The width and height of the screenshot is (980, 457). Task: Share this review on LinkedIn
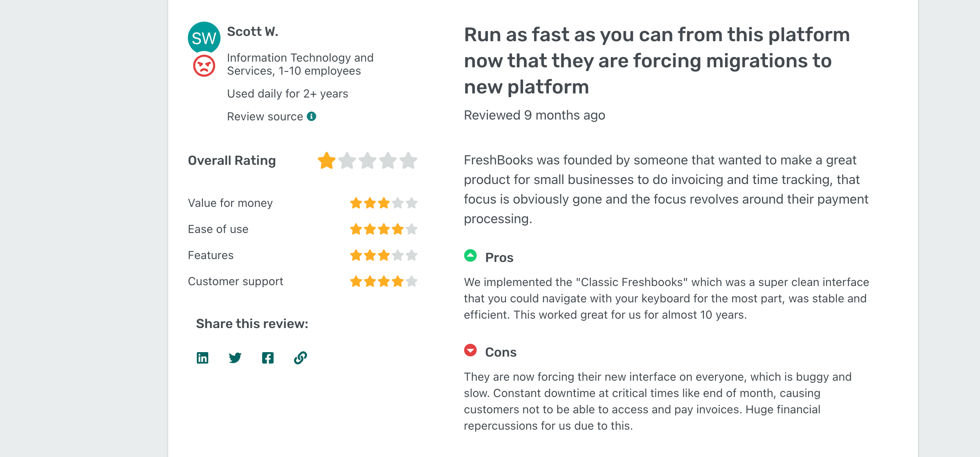pos(203,358)
